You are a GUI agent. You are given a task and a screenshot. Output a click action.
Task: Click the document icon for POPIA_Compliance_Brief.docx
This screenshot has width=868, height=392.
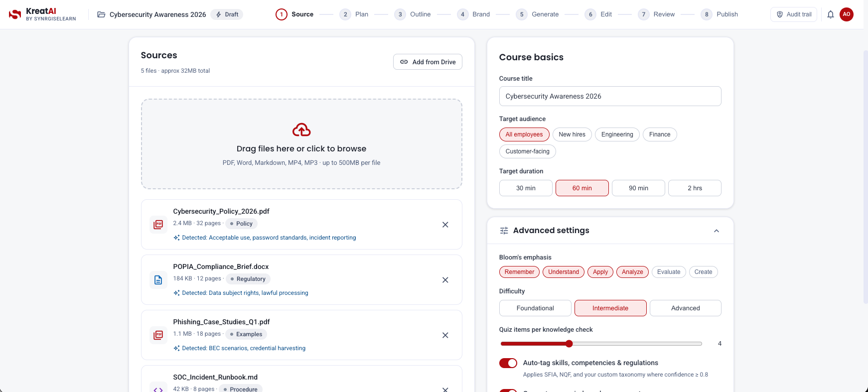pyautogui.click(x=158, y=280)
